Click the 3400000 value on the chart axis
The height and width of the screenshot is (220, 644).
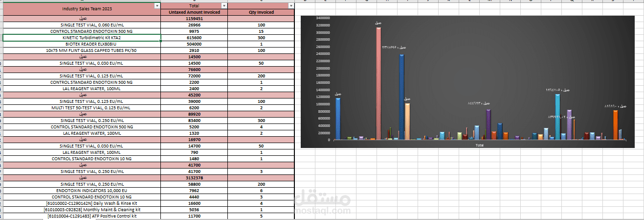[323, 18]
